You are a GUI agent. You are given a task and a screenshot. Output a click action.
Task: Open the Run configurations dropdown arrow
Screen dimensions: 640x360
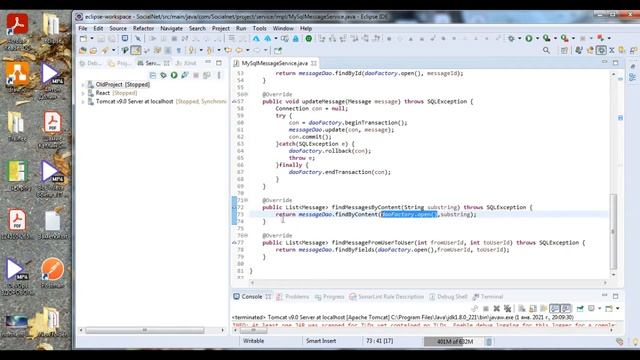[537, 38]
